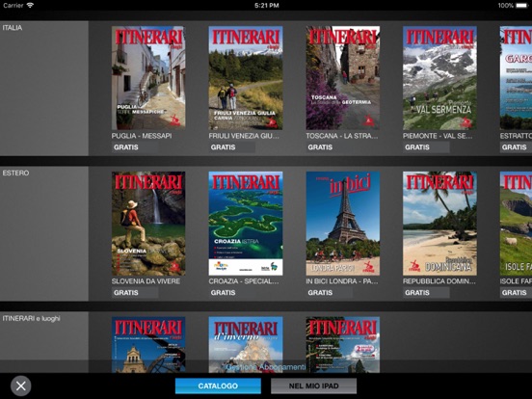Tap GRATIS under Friuli Venezia Giulia

pos(232,147)
